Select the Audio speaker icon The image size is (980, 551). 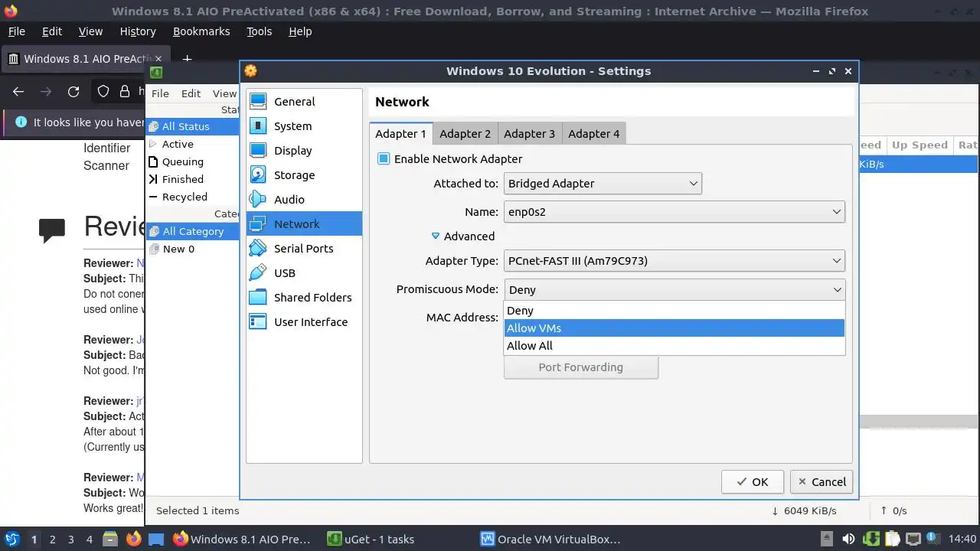pyautogui.click(x=258, y=200)
